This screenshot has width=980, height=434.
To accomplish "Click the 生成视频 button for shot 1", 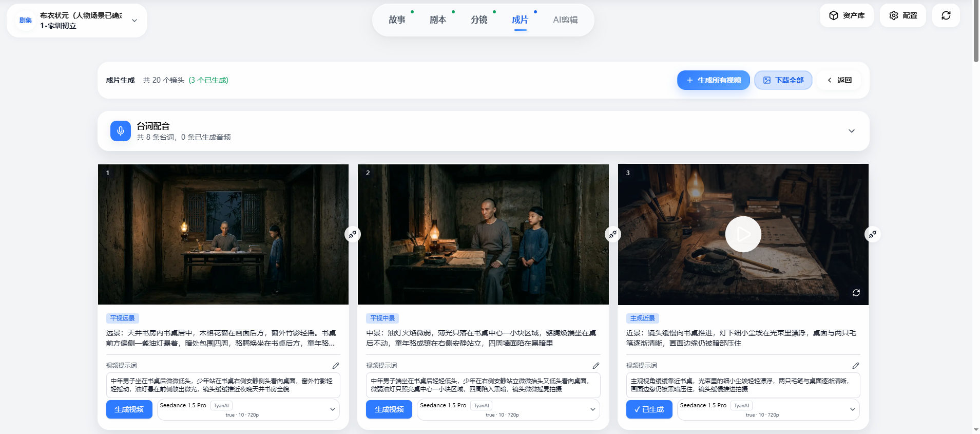I will pos(129,409).
